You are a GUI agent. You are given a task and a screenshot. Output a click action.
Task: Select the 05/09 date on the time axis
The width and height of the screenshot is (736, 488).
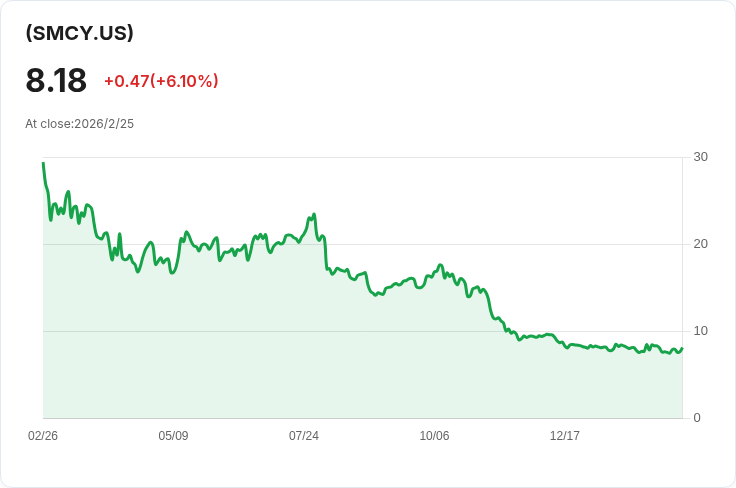click(x=173, y=436)
